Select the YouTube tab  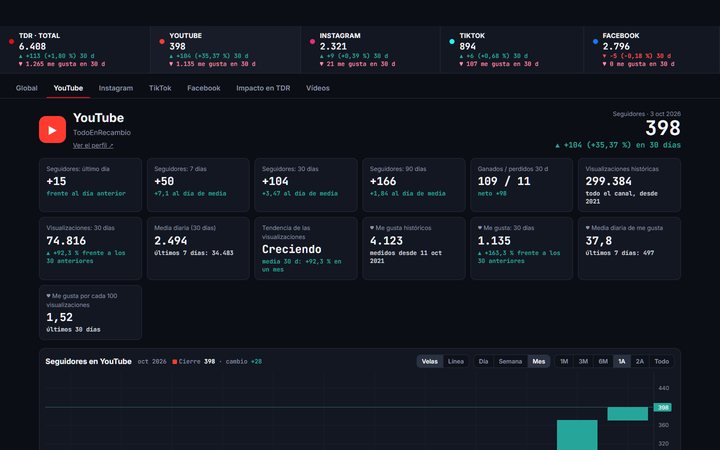click(68, 88)
